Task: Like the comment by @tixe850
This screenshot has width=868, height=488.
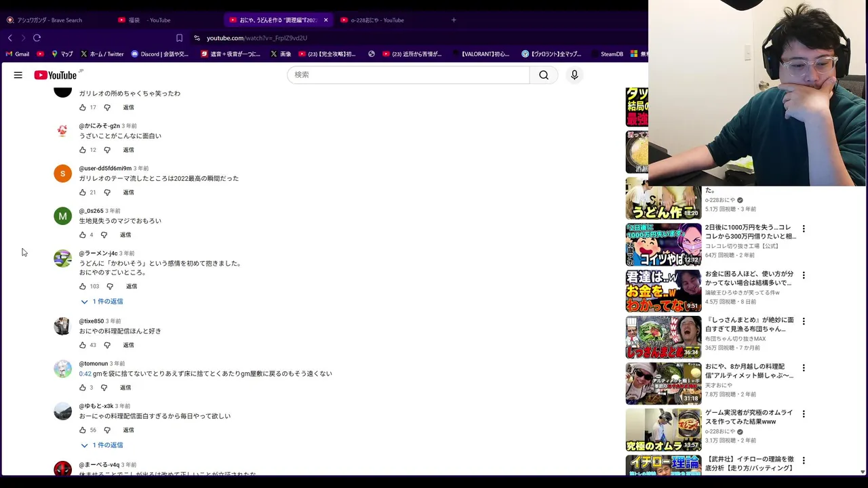Action: click(x=83, y=345)
